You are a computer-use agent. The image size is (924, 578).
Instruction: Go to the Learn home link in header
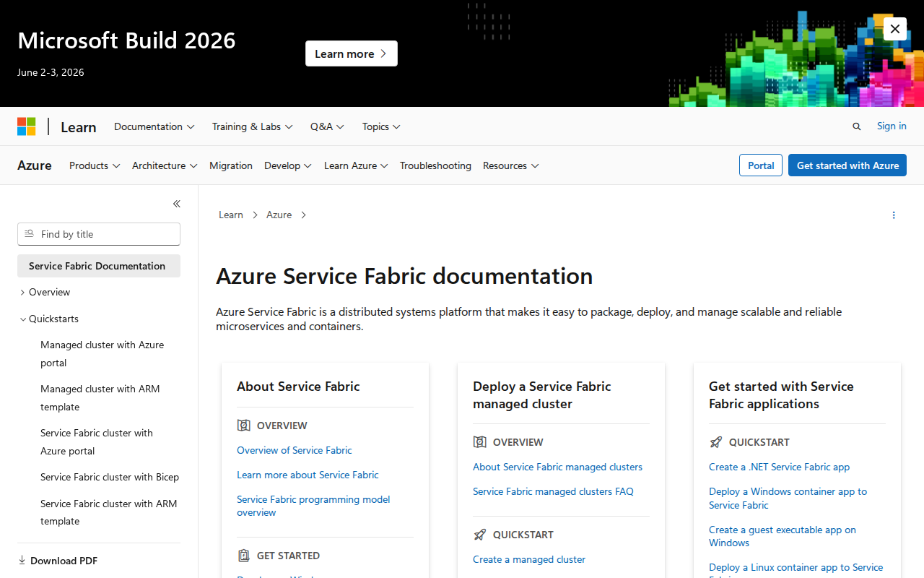coord(79,127)
